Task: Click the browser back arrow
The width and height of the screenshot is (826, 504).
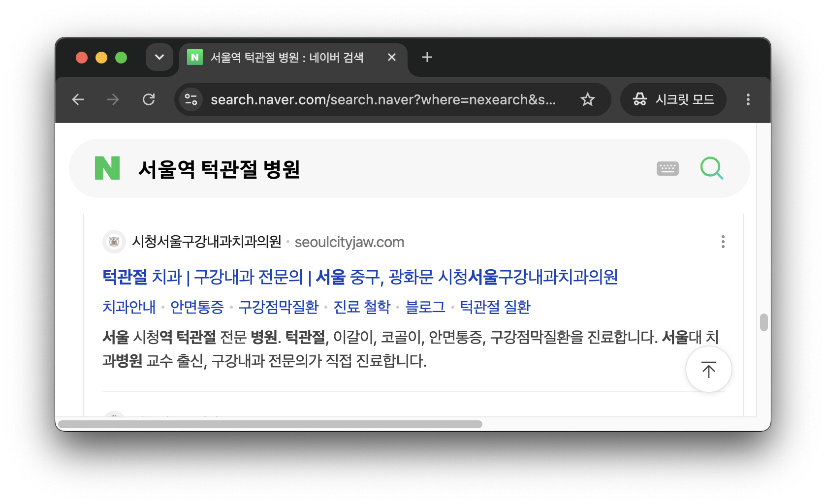Action: [78, 100]
